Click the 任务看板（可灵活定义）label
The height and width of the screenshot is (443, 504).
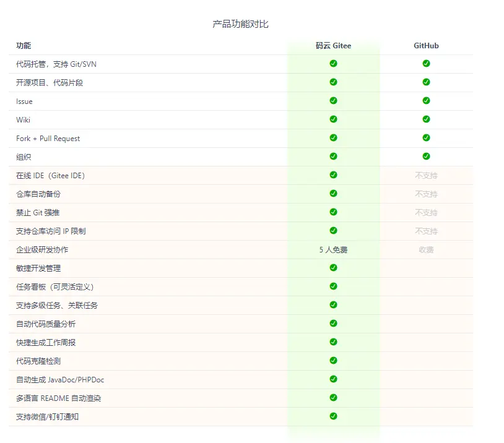click(55, 287)
